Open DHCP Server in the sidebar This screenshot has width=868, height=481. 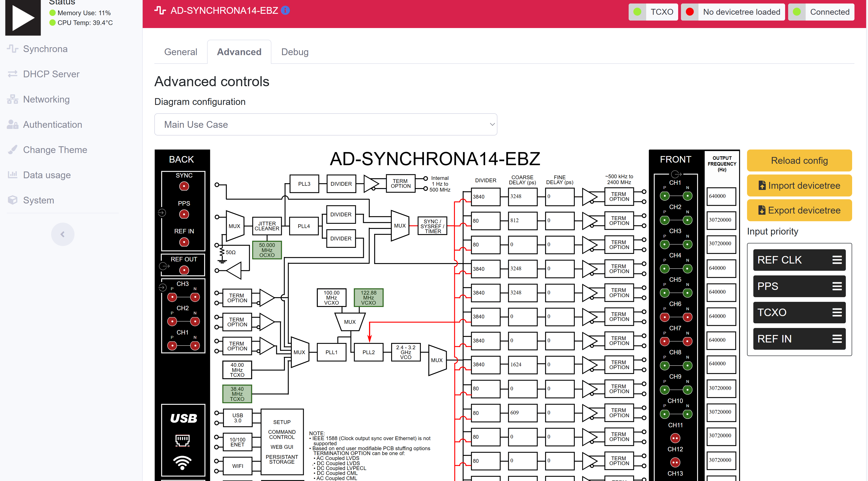tap(51, 74)
